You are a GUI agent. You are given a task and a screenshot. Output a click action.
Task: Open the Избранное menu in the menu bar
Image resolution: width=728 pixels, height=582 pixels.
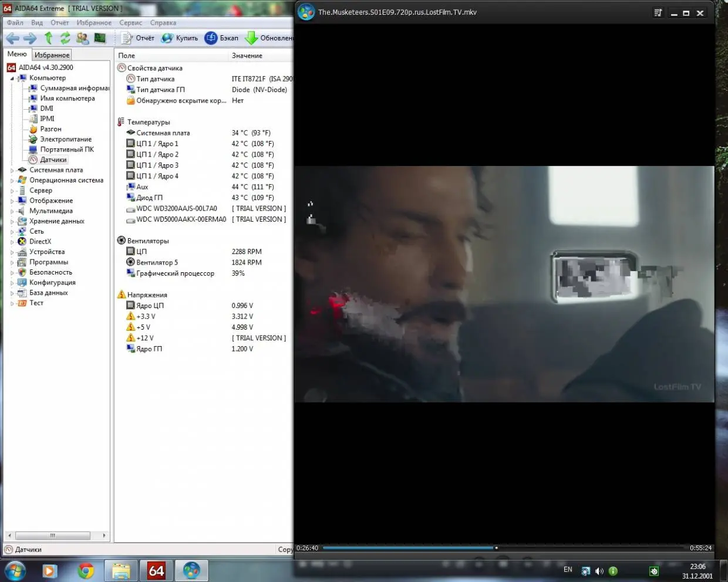[x=94, y=23]
